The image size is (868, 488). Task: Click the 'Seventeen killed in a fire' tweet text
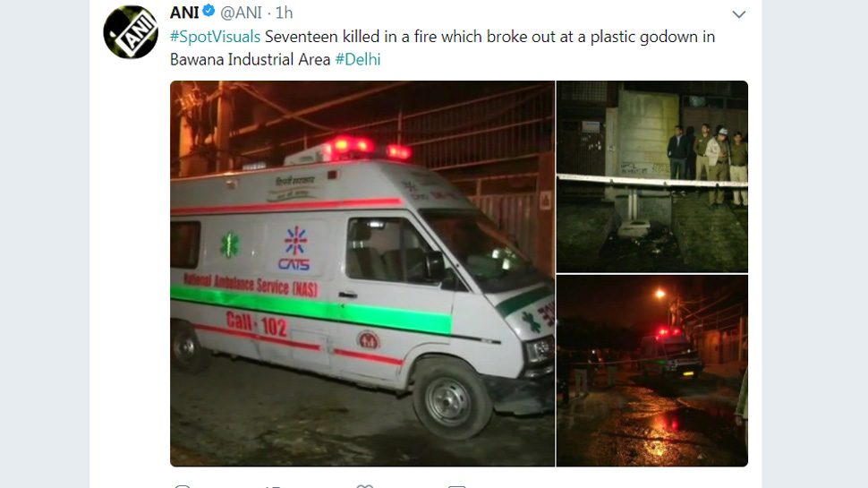click(x=489, y=37)
